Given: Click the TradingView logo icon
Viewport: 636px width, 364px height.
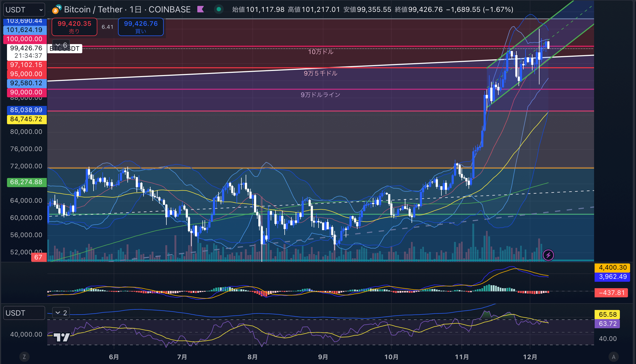Looking at the screenshot, I should pyautogui.click(x=62, y=337).
